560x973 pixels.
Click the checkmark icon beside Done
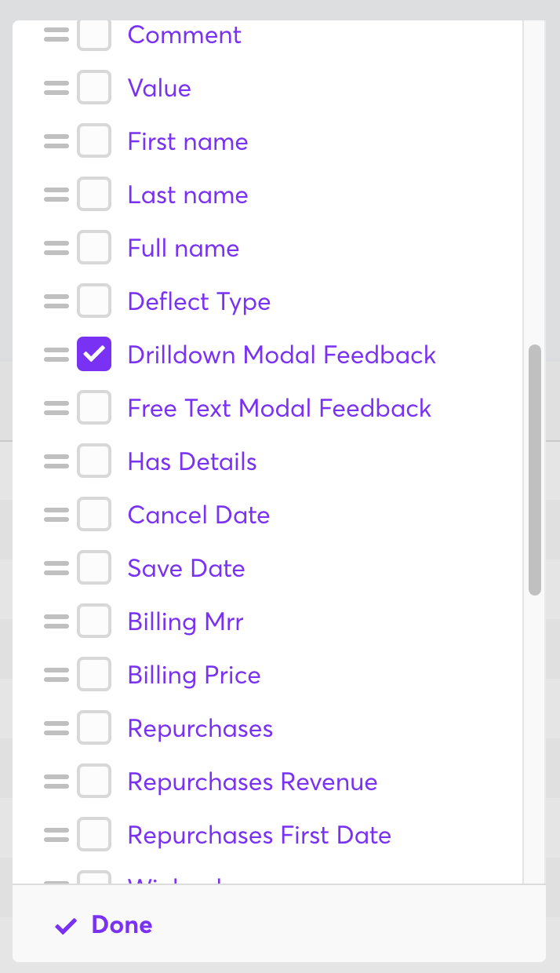[66, 926]
